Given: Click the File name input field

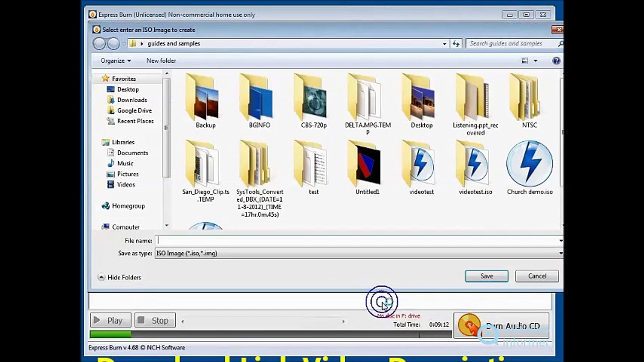Looking at the screenshot, I should coord(357,241).
